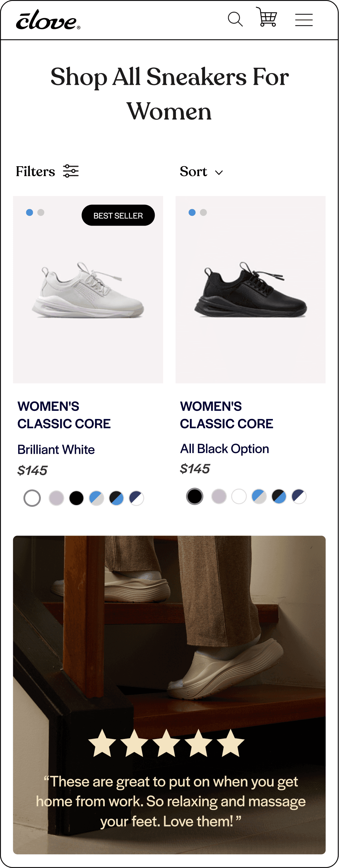The height and width of the screenshot is (868, 339).
Task: Expand the Sort dropdown chevron
Action: click(x=219, y=173)
